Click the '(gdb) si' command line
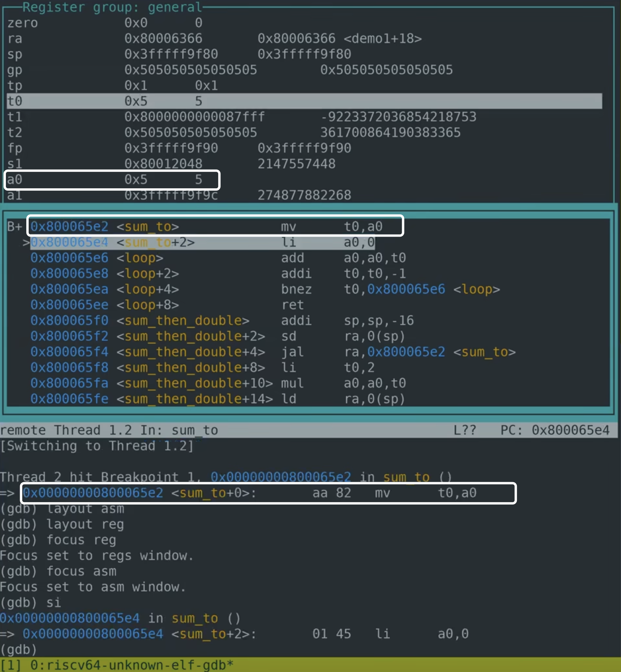Screen dimensions: 621x672 click(x=31, y=602)
